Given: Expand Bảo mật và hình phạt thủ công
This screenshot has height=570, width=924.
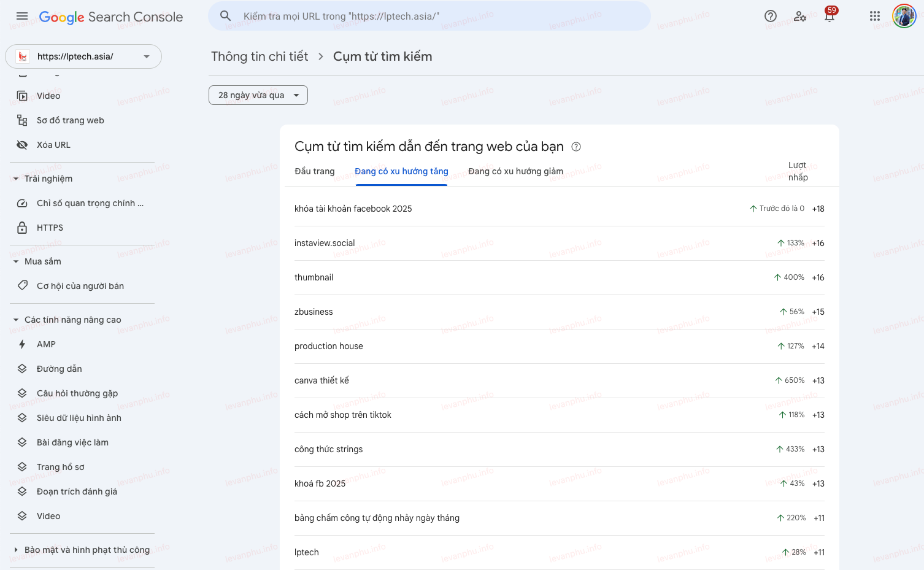Looking at the screenshot, I should [16, 550].
